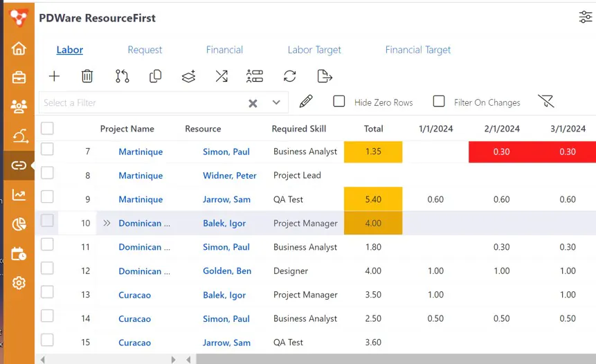The width and height of the screenshot is (596, 364).
Task: Open Widner, Peter resource link
Action: [x=230, y=176]
